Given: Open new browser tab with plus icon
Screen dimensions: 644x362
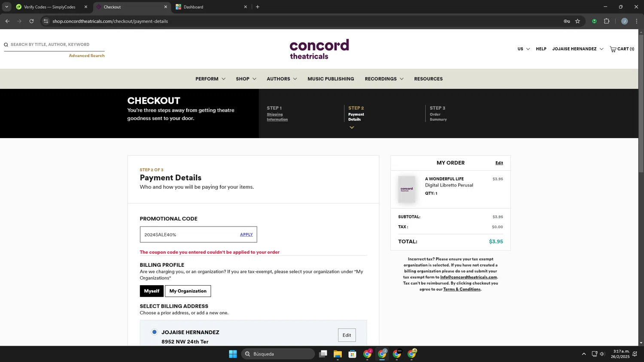Looking at the screenshot, I should point(258,7).
